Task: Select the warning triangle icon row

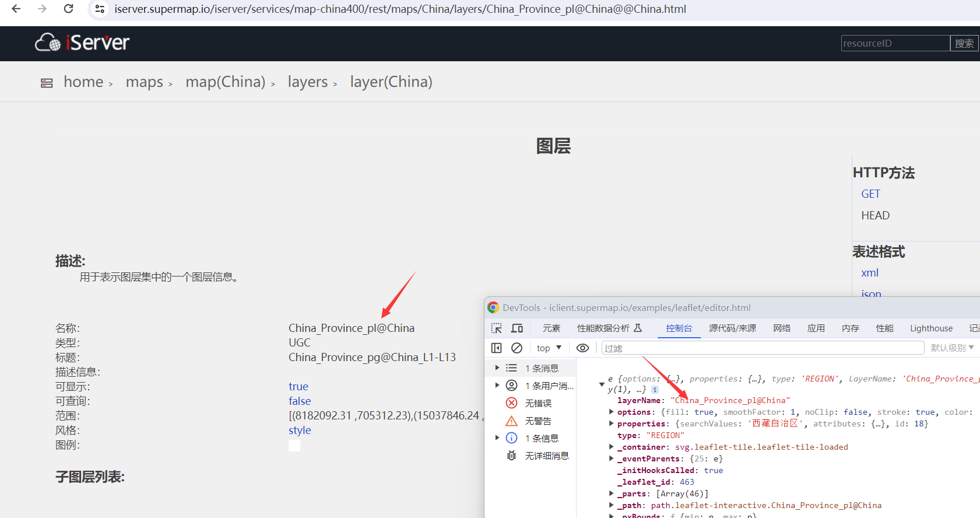Action: pos(511,421)
